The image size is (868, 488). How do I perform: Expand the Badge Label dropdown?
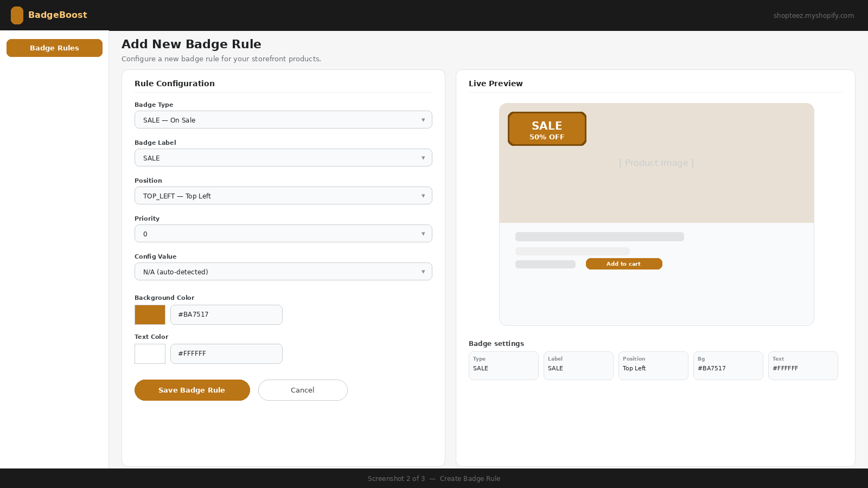coord(283,158)
